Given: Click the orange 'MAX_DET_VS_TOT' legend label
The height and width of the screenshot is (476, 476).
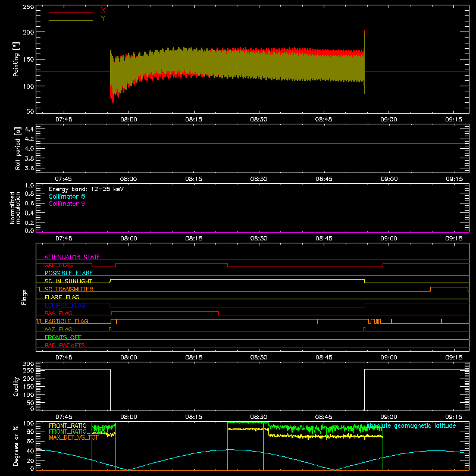Looking at the screenshot, I should click(x=74, y=437).
